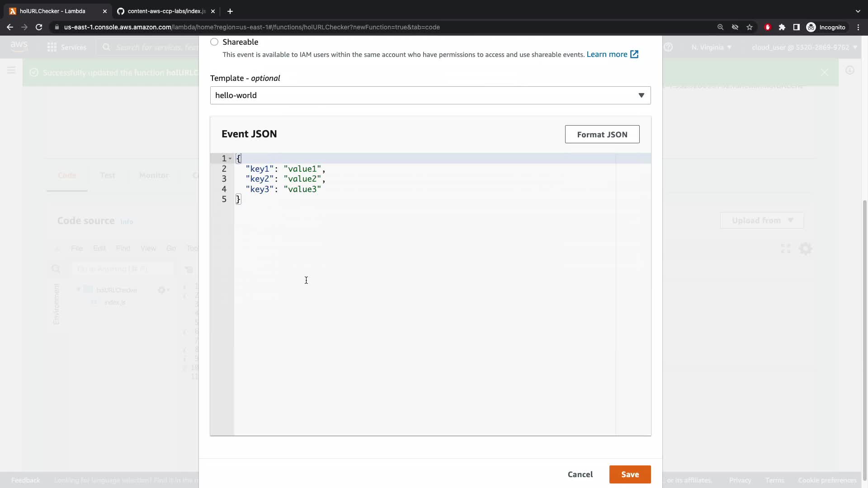Cancel the test event dialog
The width and height of the screenshot is (868, 488).
(x=580, y=474)
